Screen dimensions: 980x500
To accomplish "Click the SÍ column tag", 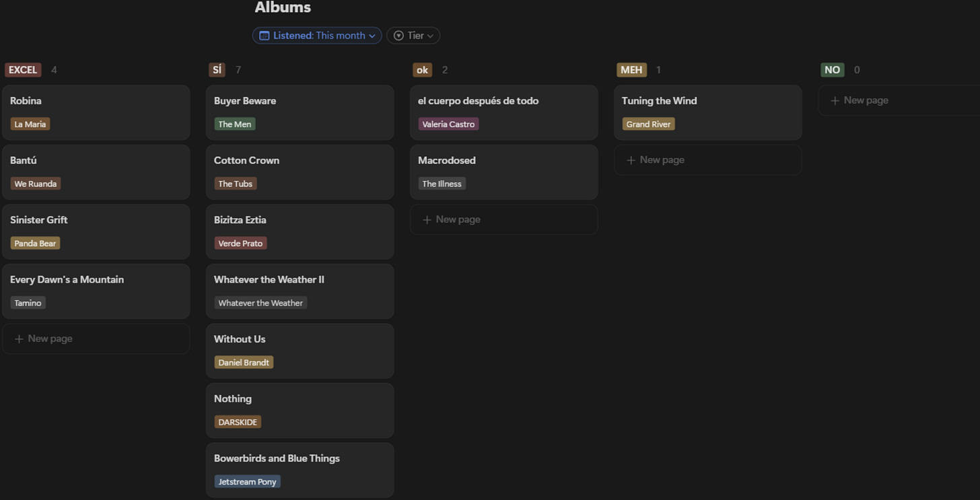I will [217, 70].
